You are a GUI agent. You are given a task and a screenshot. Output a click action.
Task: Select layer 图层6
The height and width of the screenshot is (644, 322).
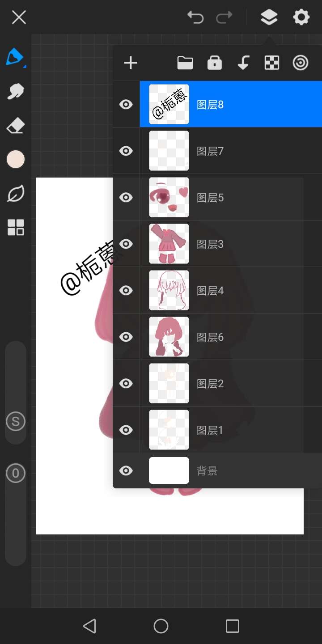(x=231, y=337)
